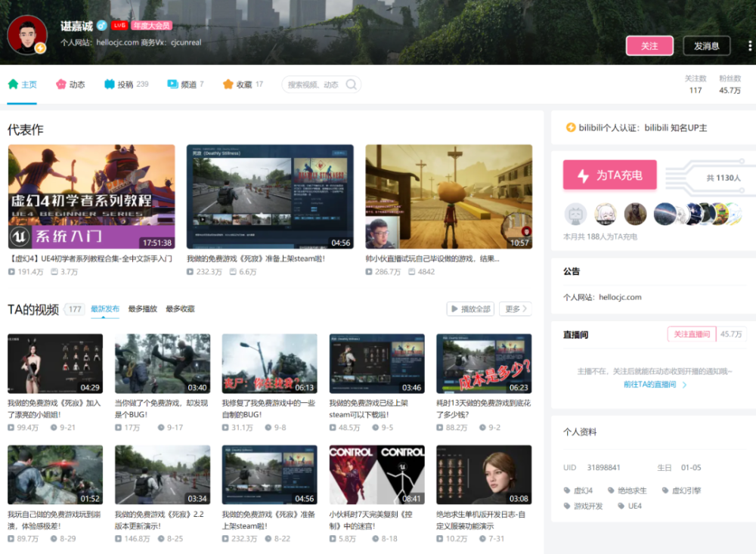Click the 发消息 message button

coord(706,46)
